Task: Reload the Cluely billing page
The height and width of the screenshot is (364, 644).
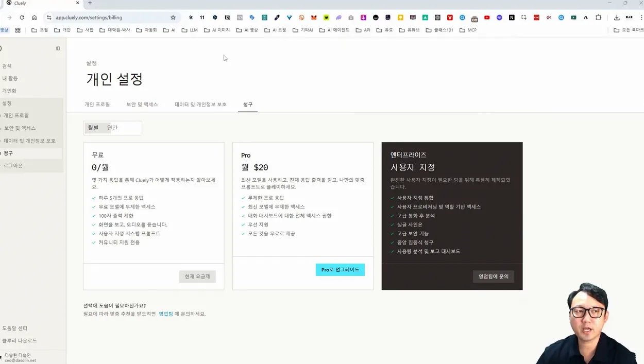Action: (x=22, y=18)
